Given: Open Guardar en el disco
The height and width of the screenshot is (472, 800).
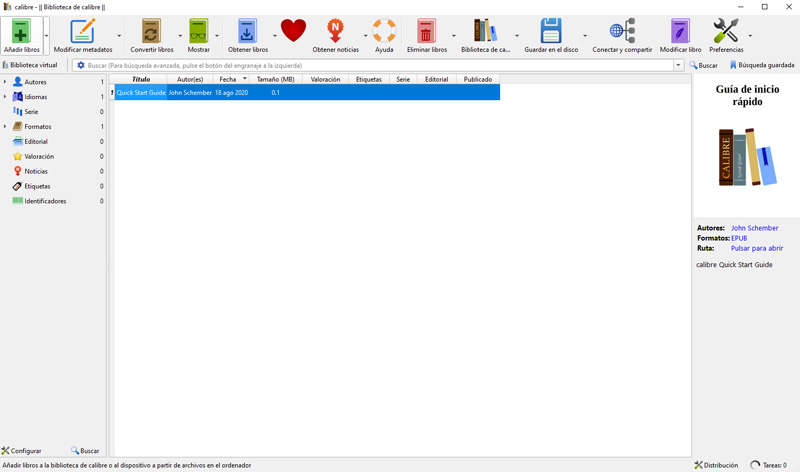Looking at the screenshot, I should point(551,32).
